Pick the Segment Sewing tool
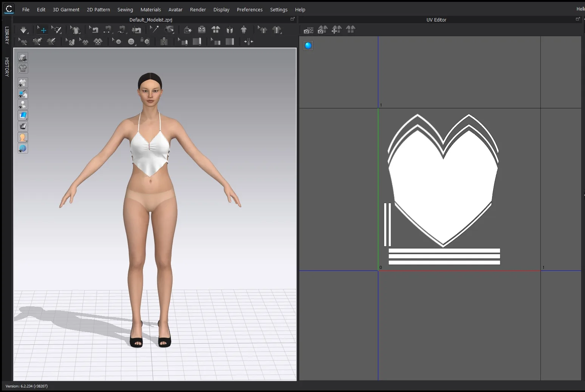 [x=108, y=30]
